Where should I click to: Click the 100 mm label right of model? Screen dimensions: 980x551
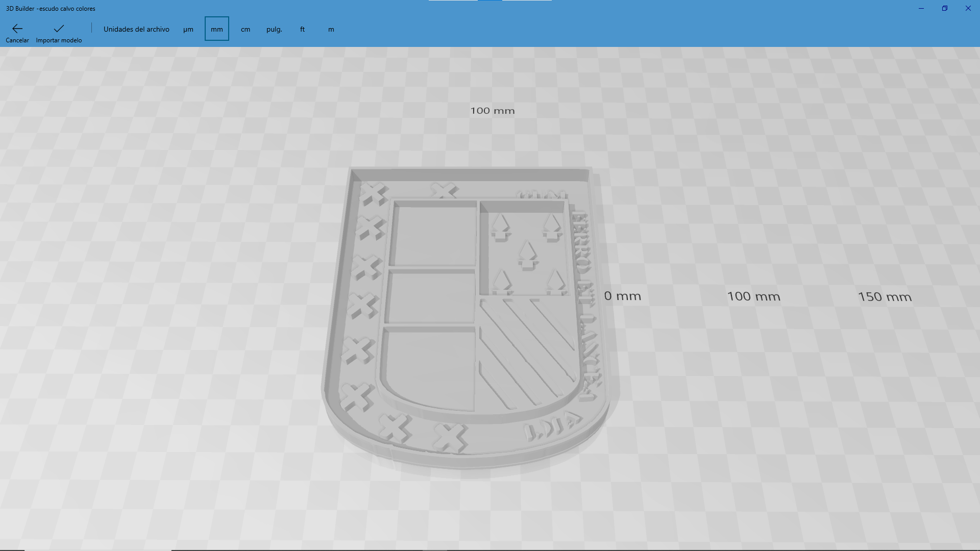coord(753,296)
